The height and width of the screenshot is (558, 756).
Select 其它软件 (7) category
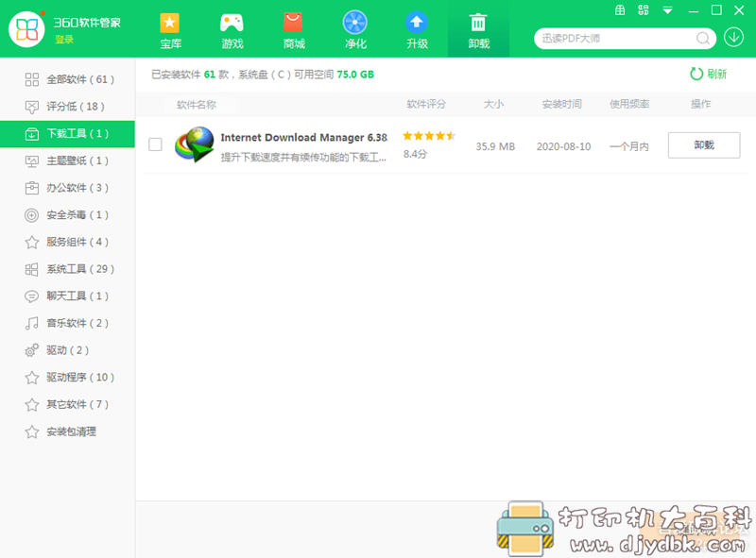point(67,404)
